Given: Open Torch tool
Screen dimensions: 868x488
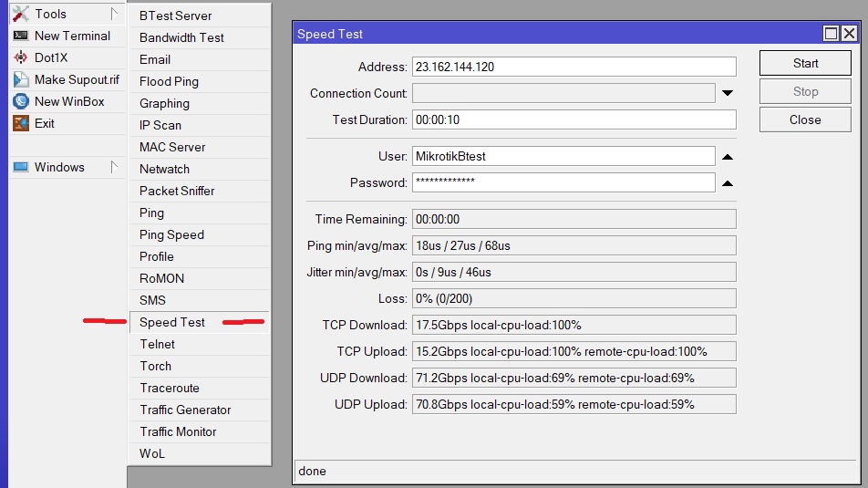Looking at the screenshot, I should (200, 366).
